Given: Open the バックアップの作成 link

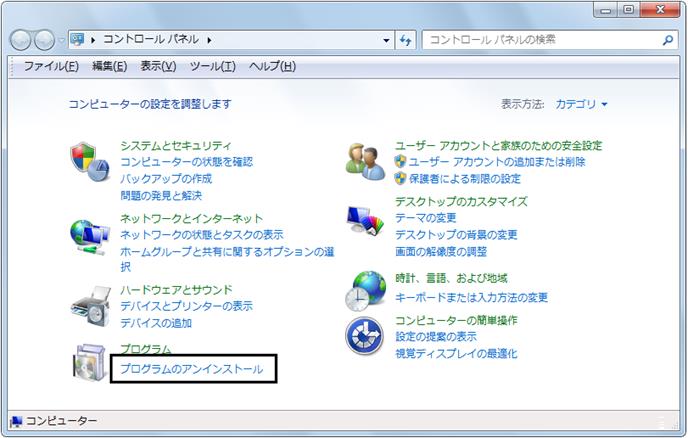Looking at the screenshot, I should click(166, 179).
